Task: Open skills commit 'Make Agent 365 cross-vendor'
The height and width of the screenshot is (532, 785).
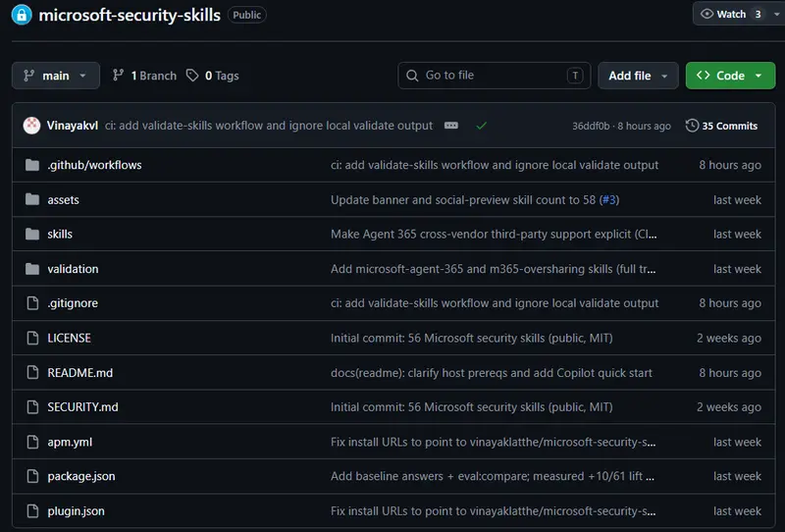Action: click(494, 234)
